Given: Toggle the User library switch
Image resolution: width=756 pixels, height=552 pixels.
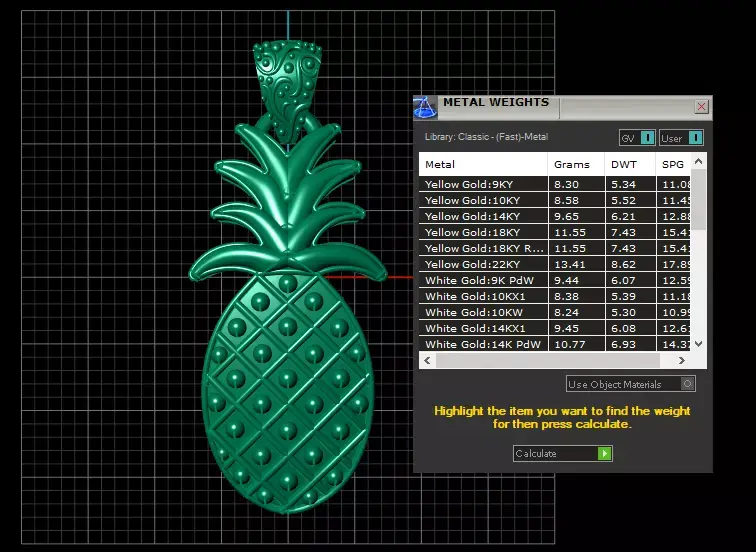Looking at the screenshot, I should pyautogui.click(x=681, y=138).
